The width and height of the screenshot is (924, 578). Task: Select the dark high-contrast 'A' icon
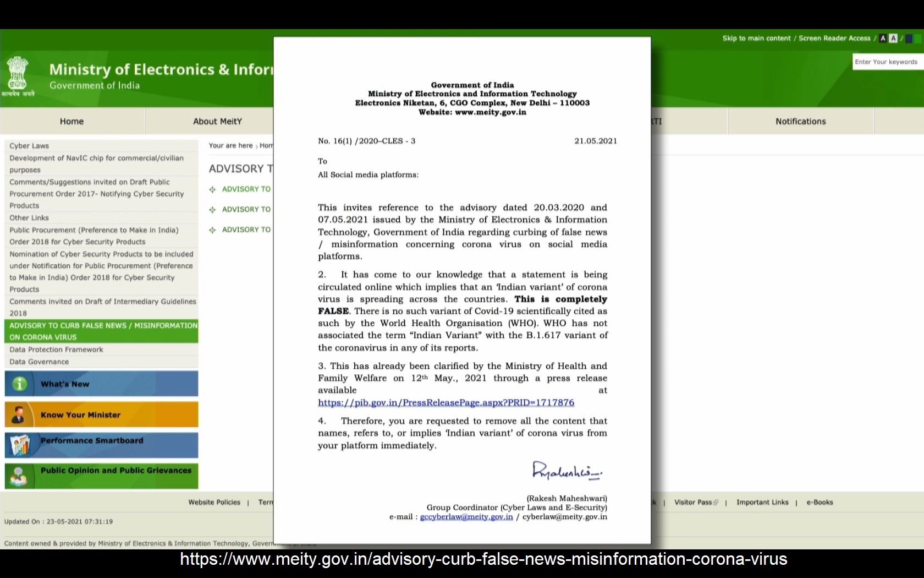[x=883, y=39]
